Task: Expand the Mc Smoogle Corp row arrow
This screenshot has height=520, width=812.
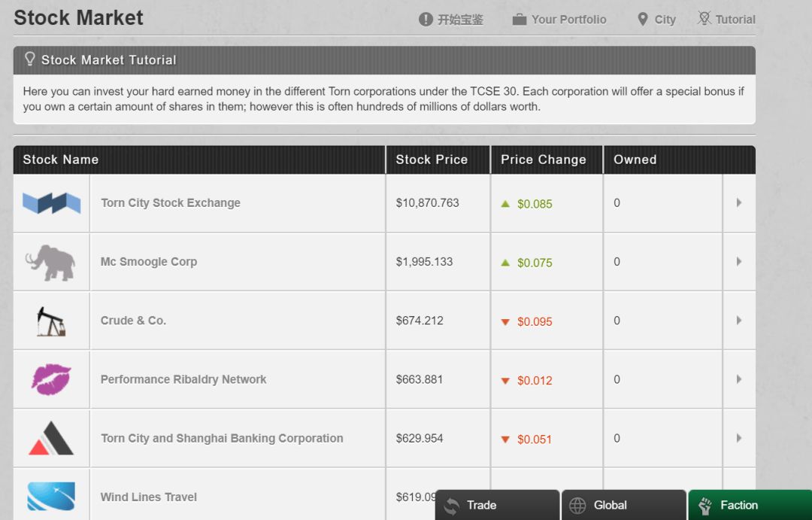Action: [x=739, y=262]
